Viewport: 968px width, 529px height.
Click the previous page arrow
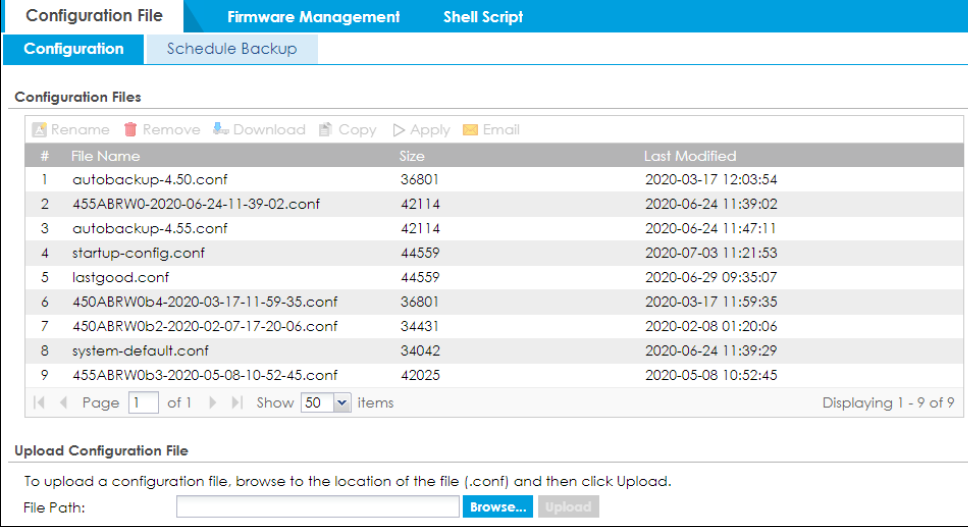[62, 403]
